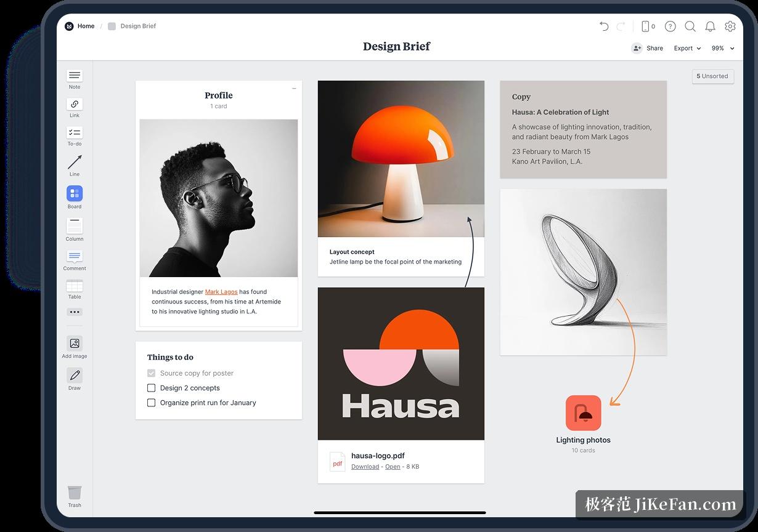
Task: Go to Design Brief breadcrumb
Action: tap(138, 26)
